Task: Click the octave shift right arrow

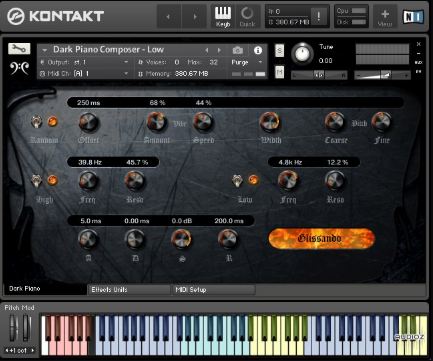Action: point(32,350)
